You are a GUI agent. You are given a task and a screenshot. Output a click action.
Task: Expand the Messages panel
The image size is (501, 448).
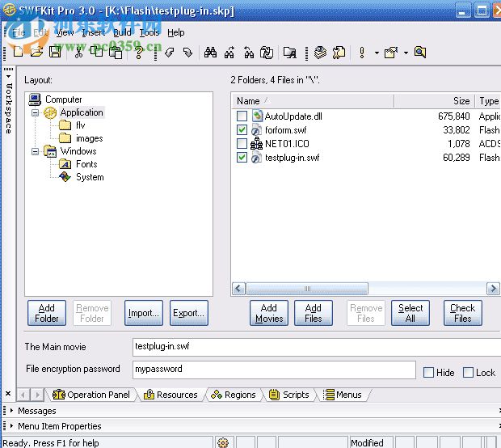tap(11, 411)
